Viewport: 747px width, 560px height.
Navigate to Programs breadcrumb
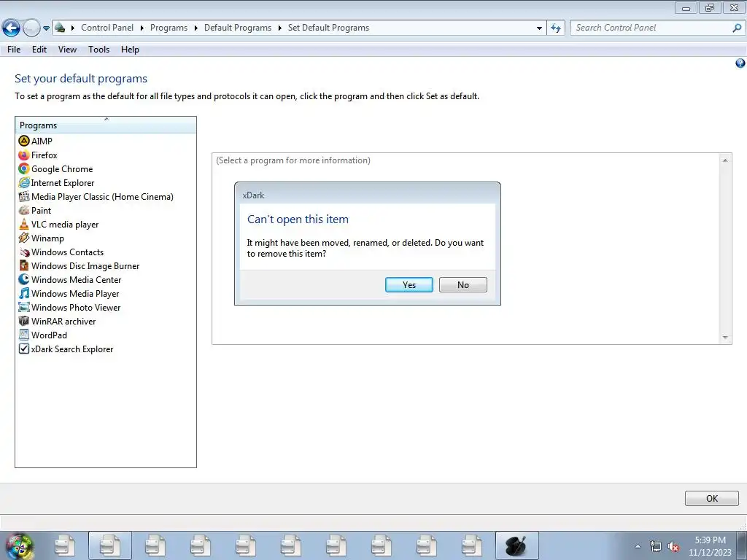pos(169,28)
